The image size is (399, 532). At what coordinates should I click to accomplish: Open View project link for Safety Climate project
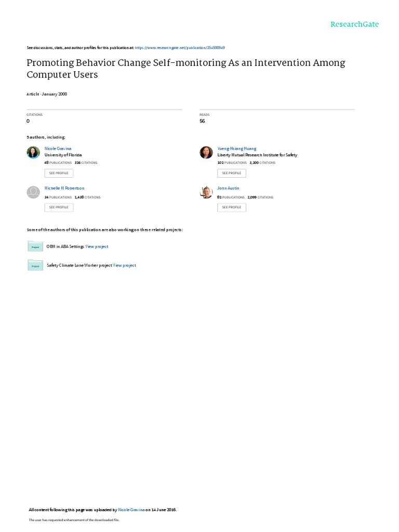click(125, 265)
